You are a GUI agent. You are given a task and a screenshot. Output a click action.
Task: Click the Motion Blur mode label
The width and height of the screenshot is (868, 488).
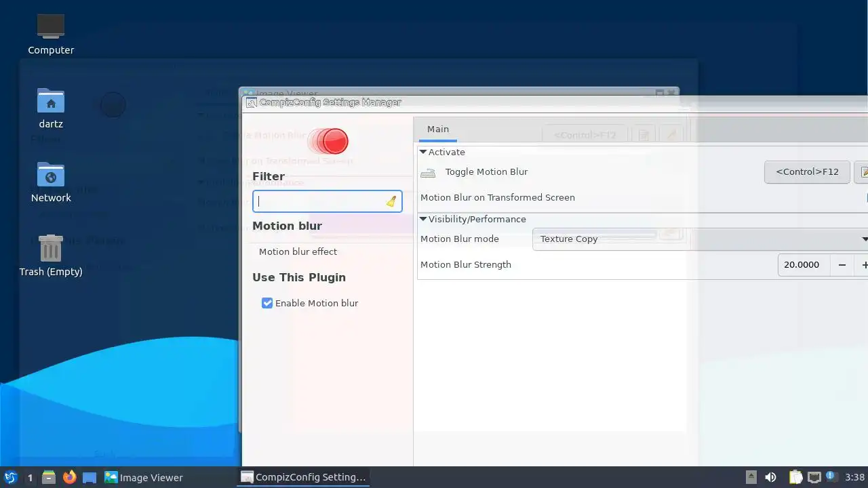pos(460,239)
